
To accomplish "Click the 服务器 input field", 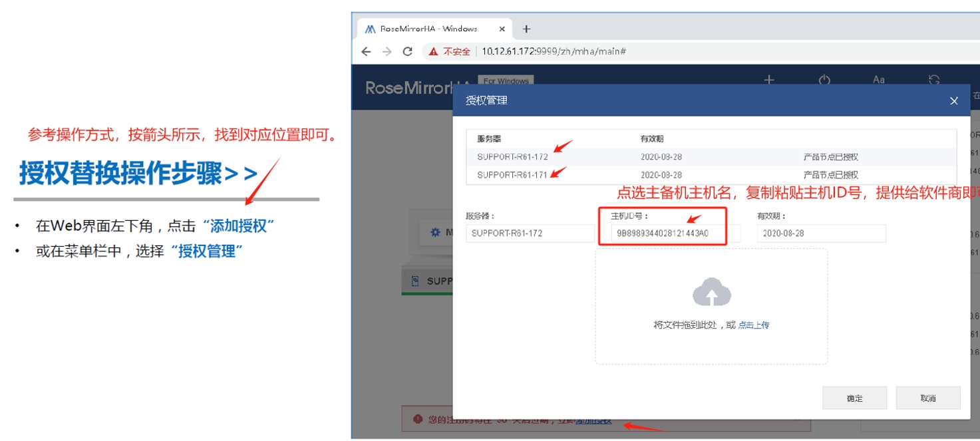I will point(530,233).
